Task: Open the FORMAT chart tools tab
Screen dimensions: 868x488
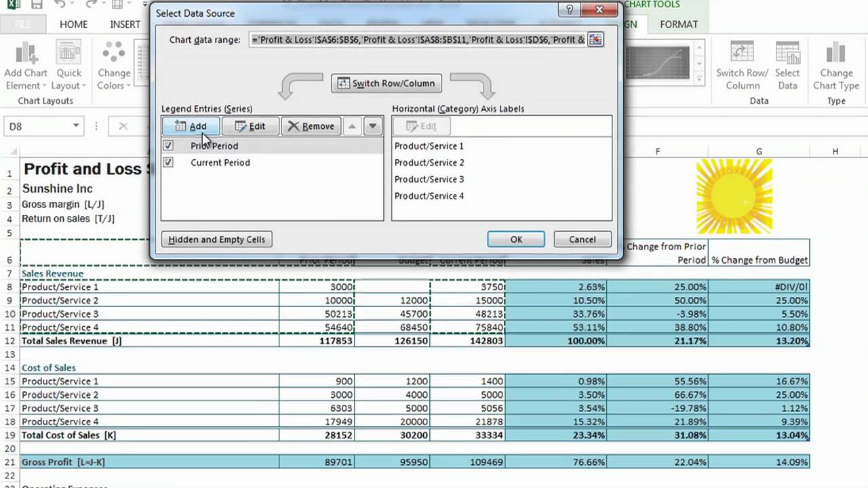Action: [x=679, y=24]
